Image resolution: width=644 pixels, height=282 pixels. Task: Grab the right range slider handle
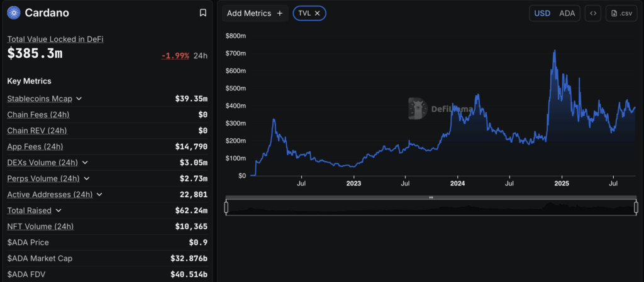636,207
